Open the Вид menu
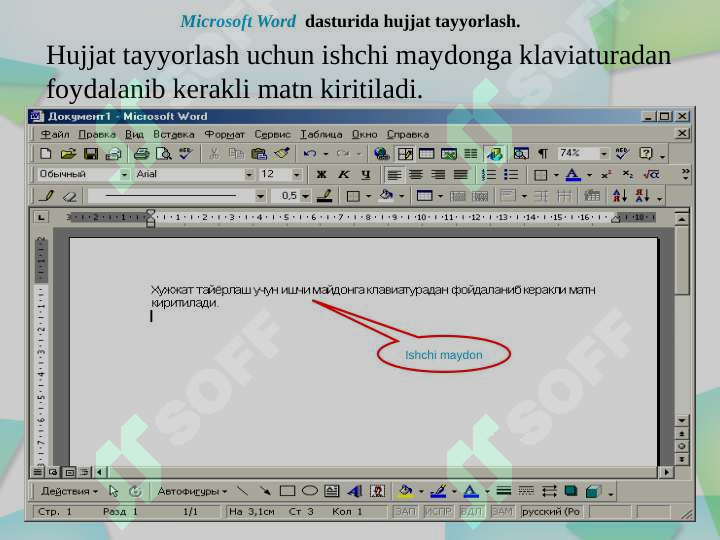This screenshot has height=540, width=720. click(134, 135)
